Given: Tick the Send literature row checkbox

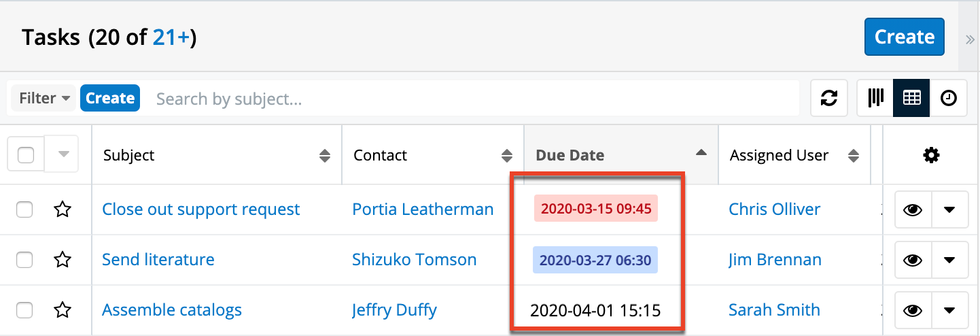Looking at the screenshot, I should [x=24, y=260].
